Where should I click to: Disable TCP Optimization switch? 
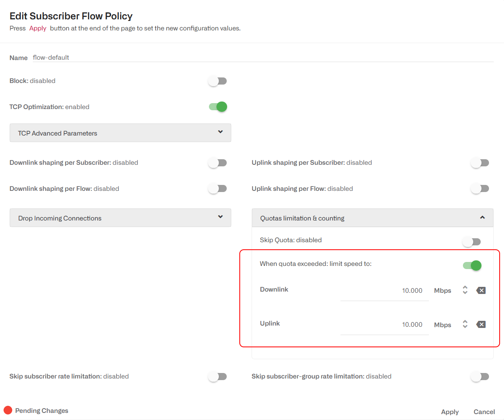pos(218,107)
